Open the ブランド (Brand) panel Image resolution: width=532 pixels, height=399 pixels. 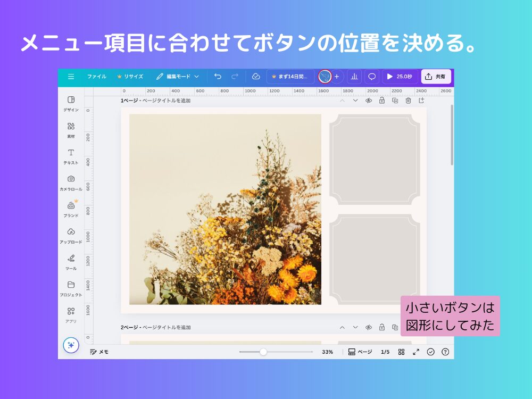[x=71, y=209]
